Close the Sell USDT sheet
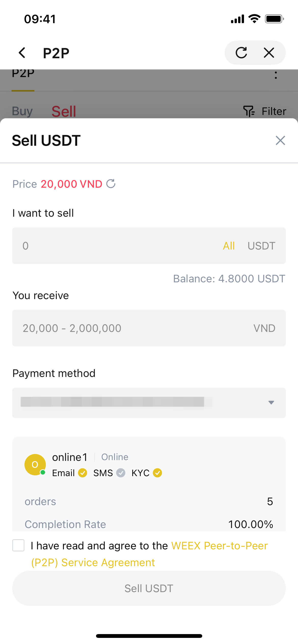 coord(280,140)
